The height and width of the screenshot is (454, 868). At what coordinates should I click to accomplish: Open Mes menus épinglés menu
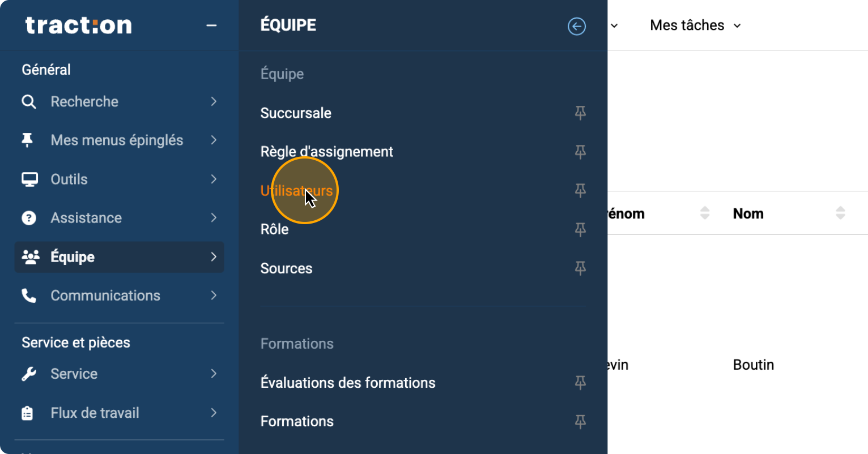117,140
